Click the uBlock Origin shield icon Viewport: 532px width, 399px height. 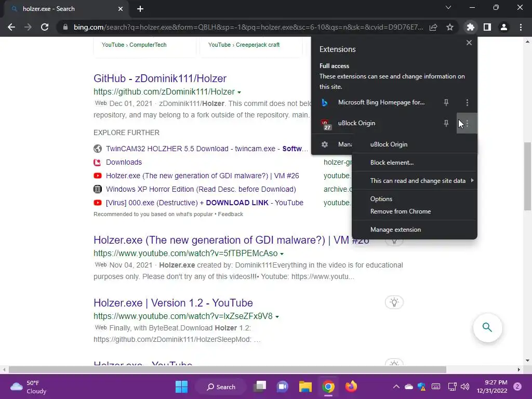click(x=325, y=124)
